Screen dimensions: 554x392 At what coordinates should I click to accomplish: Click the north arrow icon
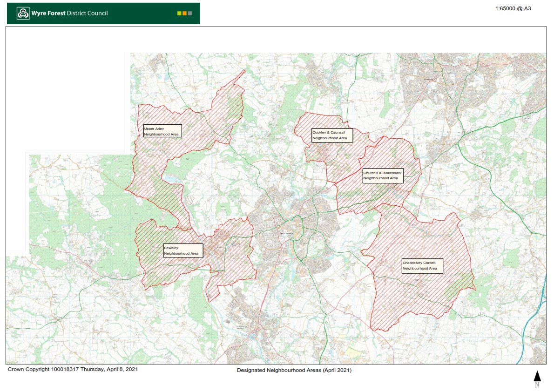[x=537, y=379]
